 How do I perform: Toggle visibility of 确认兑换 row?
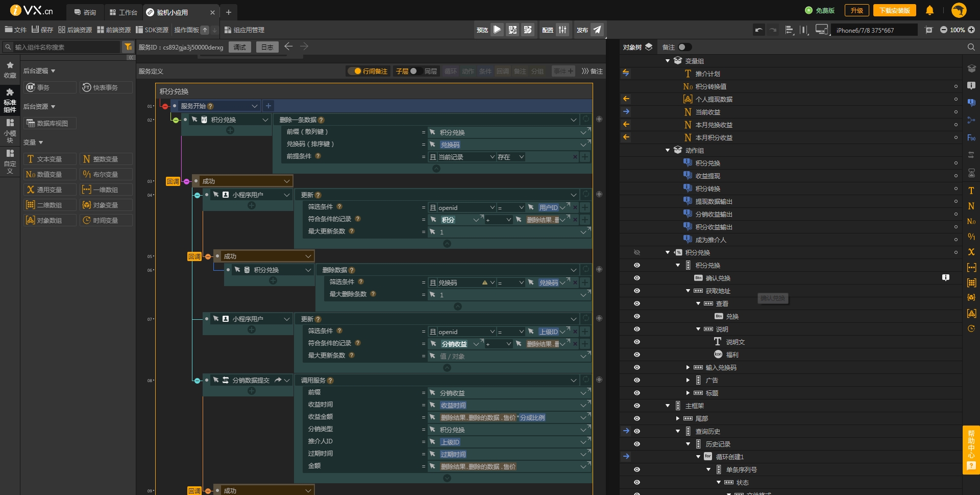pyautogui.click(x=637, y=278)
